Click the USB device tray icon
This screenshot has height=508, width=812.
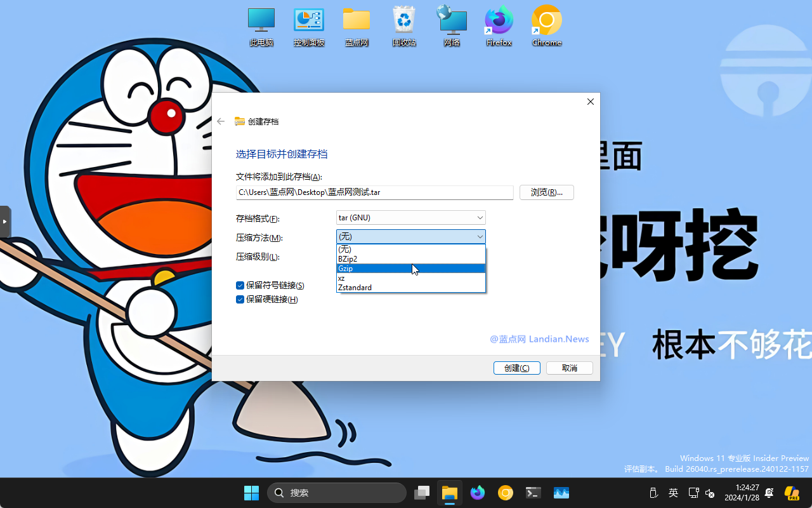[x=654, y=493]
